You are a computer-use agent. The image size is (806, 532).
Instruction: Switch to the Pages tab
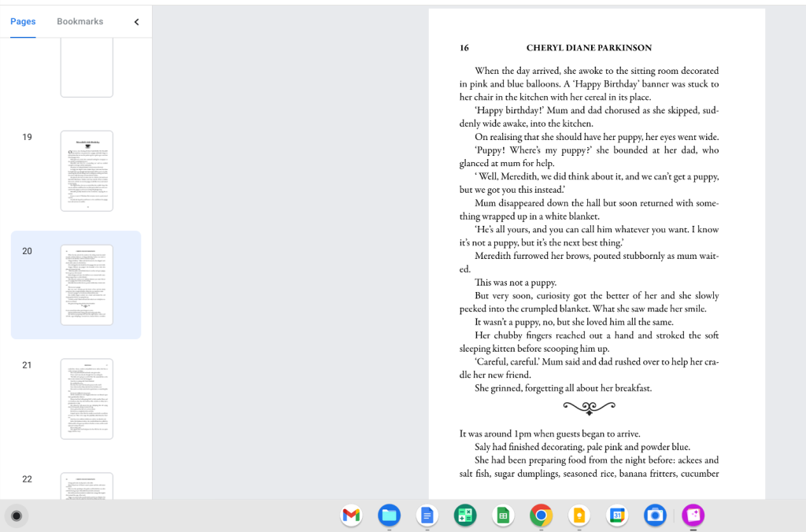tap(23, 21)
